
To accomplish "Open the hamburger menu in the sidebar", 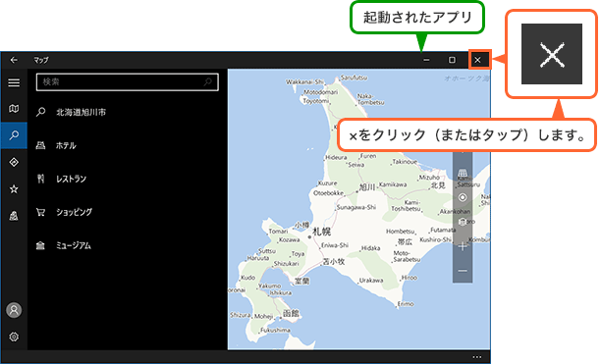I will (x=14, y=82).
